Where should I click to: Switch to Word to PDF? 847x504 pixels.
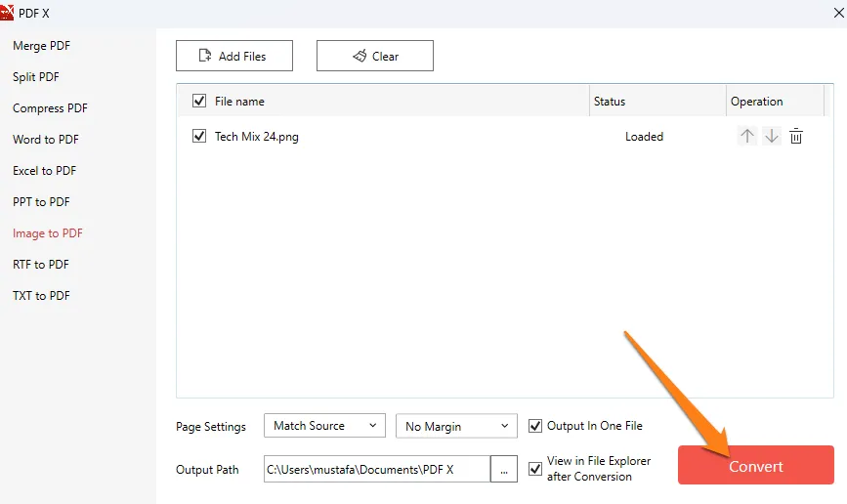46,140
